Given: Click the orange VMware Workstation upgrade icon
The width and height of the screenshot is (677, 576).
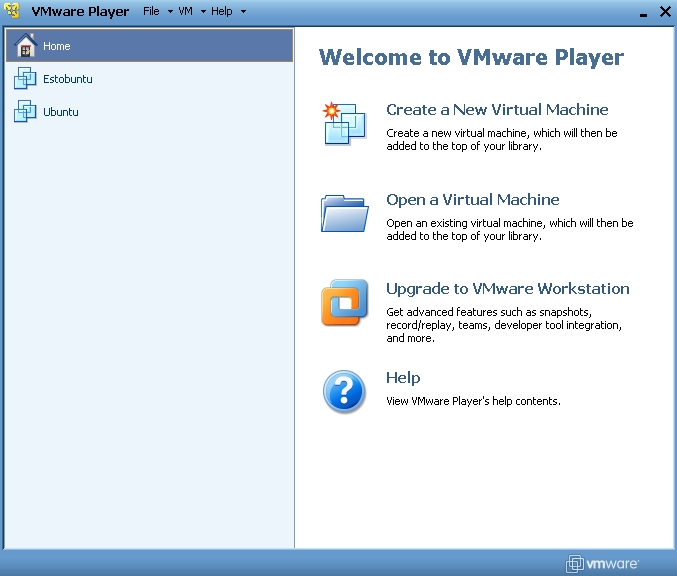Looking at the screenshot, I should pos(345,302).
